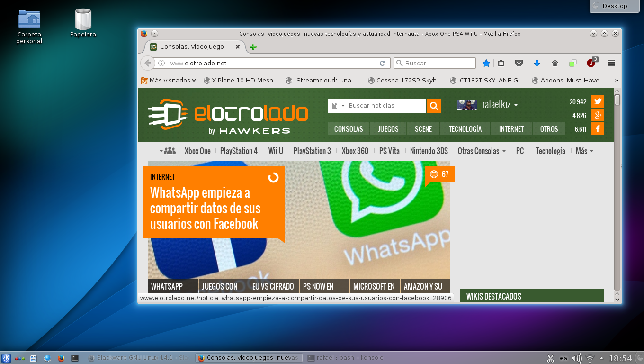Click the green squares extension icon
This screenshot has height=364, width=644.
point(573,63)
